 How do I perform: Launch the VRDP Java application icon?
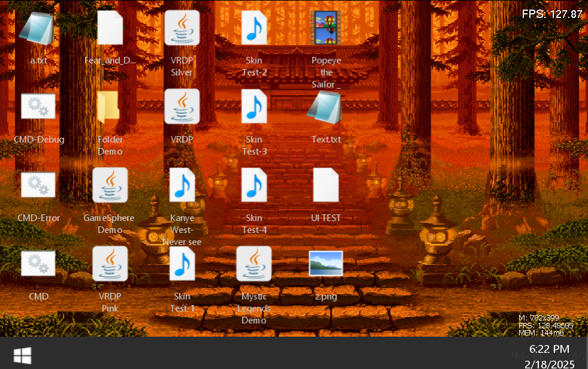[x=182, y=107]
